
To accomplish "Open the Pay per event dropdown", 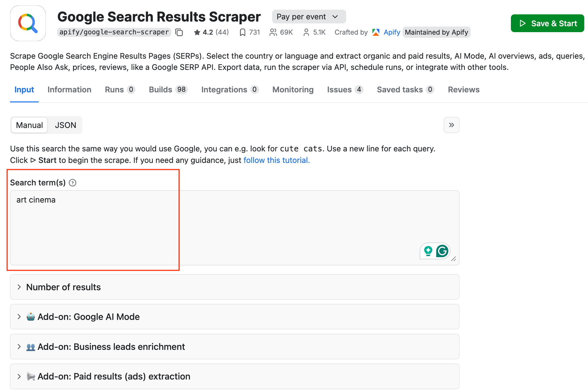I will [x=308, y=17].
